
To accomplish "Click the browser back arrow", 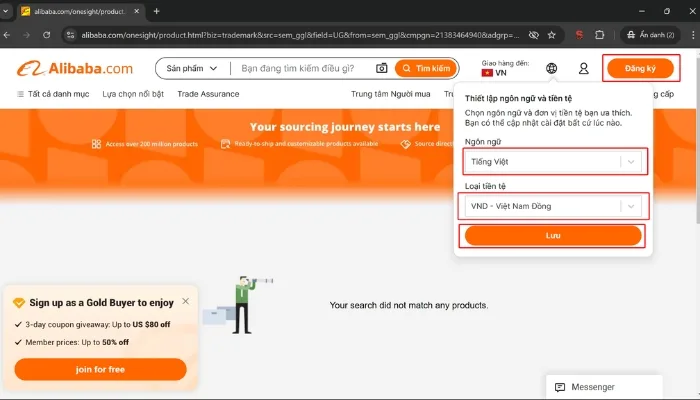I will tap(7, 35).
